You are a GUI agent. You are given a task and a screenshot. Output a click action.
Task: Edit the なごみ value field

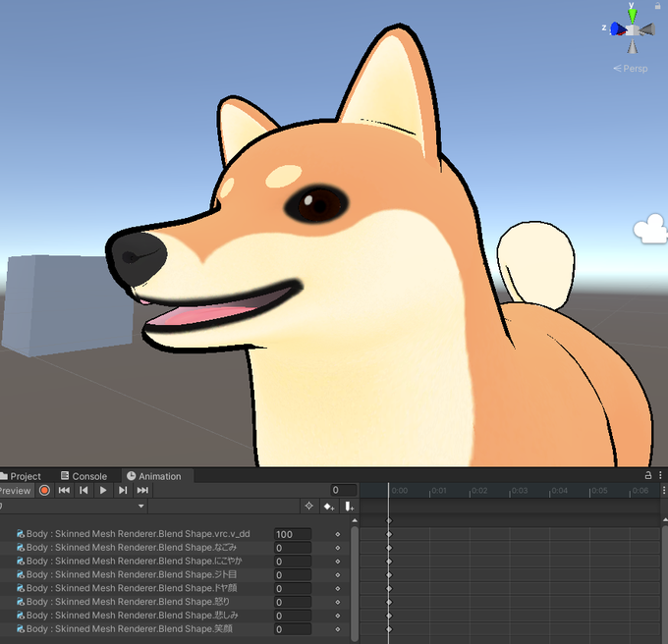point(293,548)
